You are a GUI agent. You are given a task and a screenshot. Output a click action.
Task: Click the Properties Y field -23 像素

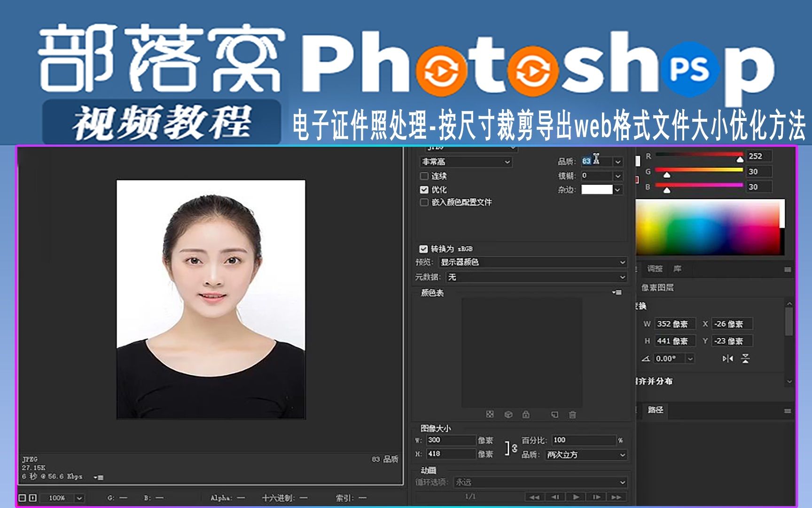pyautogui.click(x=732, y=341)
